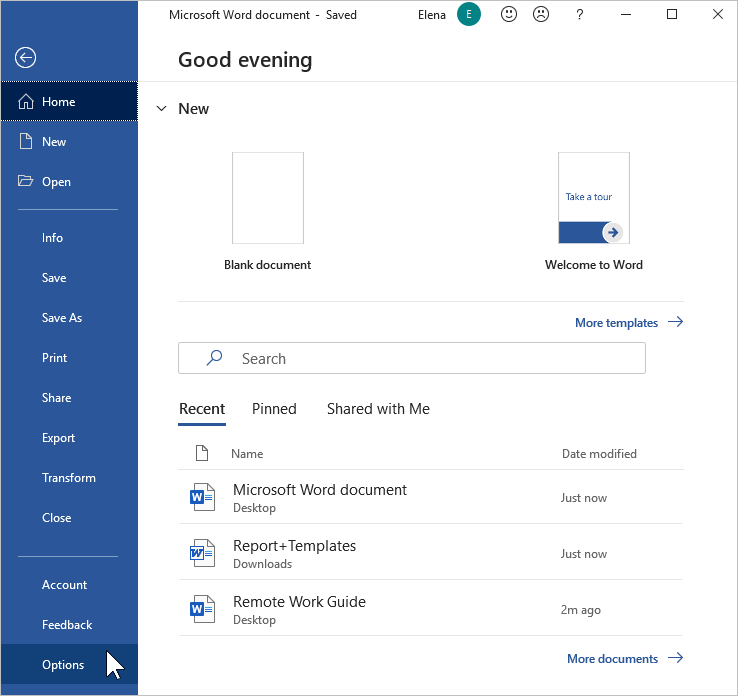Image resolution: width=738 pixels, height=696 pixels.
Task: Choose Save As in the sidebar
Action: point(62,318)
